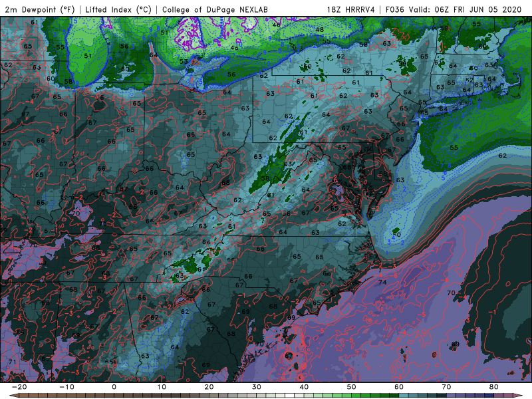Click the 'Lifted Index (°C)' header label
This screenshot has width=532, height=399.
click(x=118, y=9)
